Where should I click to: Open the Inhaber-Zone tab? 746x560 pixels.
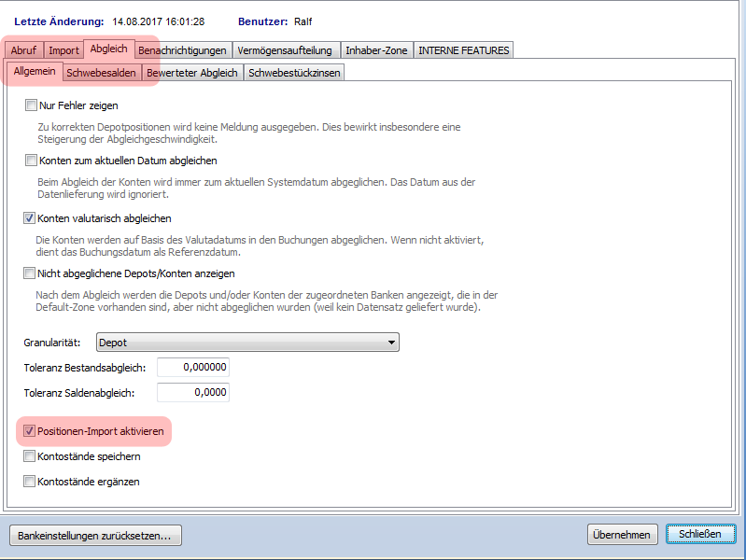375,50
